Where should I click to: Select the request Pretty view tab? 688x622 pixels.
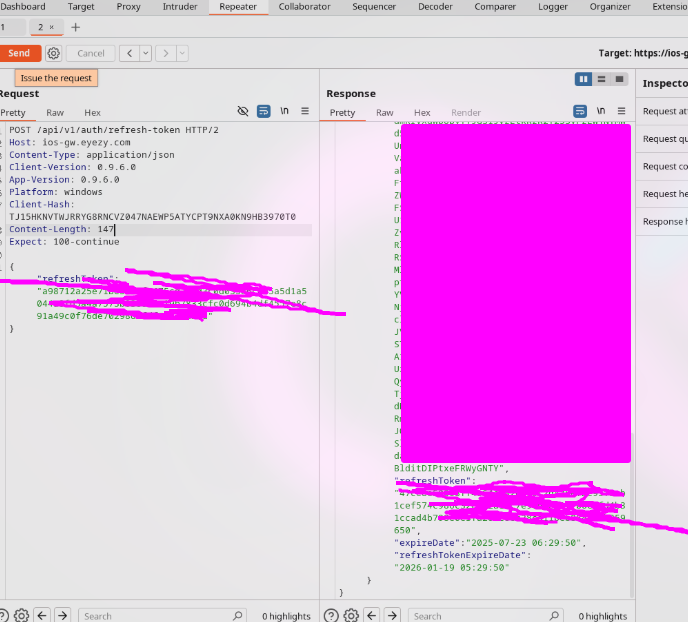(x=13, y=113)
